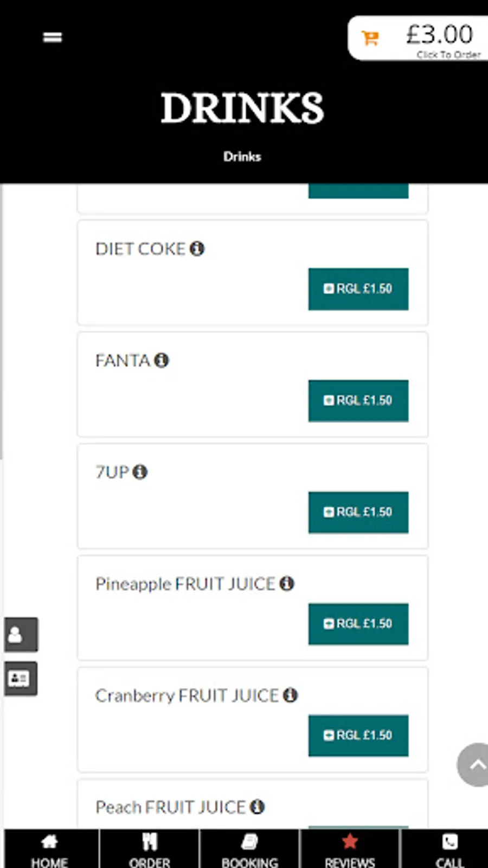488x868 pixels.
Task: Open the contact card side icon
Action: pyautogui.click(x=21, y=678)
